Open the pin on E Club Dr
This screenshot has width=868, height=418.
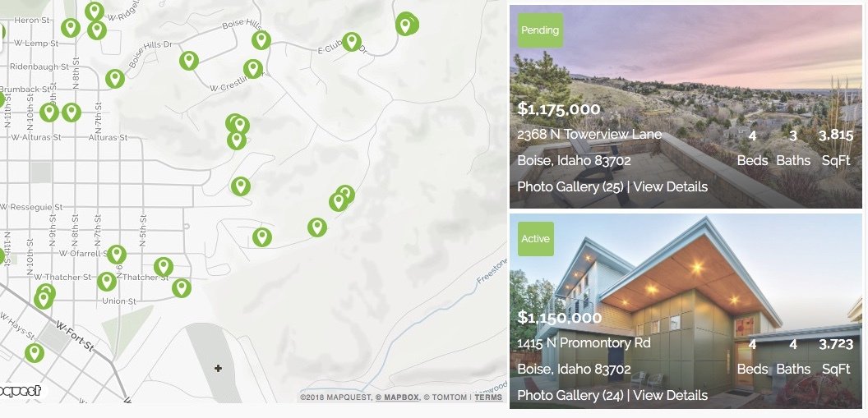click(352, 42)
